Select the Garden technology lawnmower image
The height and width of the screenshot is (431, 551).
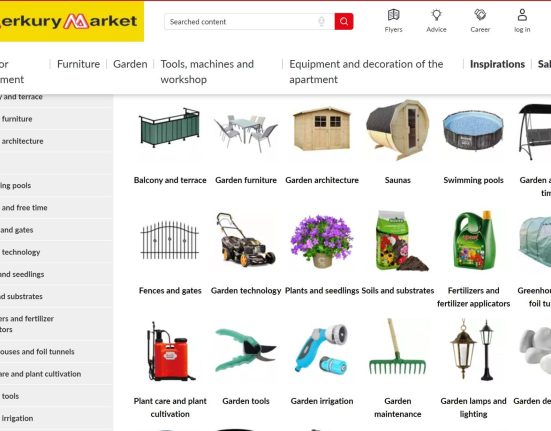(246, 240)
